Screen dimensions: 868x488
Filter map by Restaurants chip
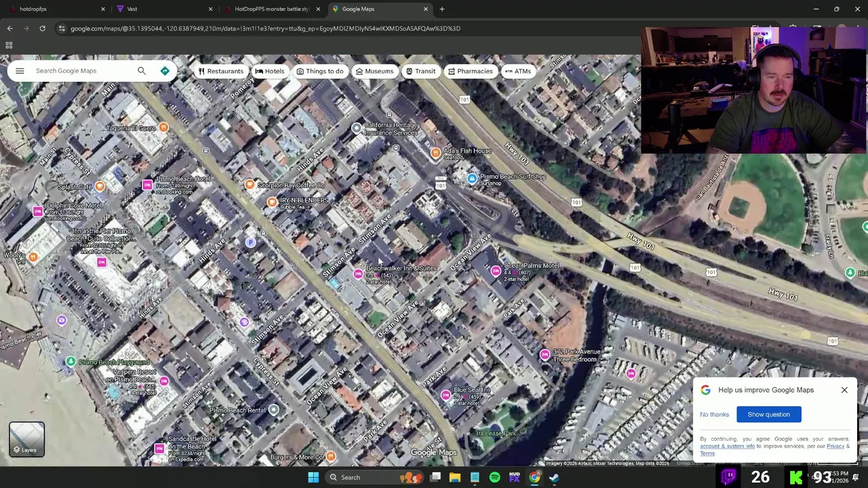coord(220,71)
